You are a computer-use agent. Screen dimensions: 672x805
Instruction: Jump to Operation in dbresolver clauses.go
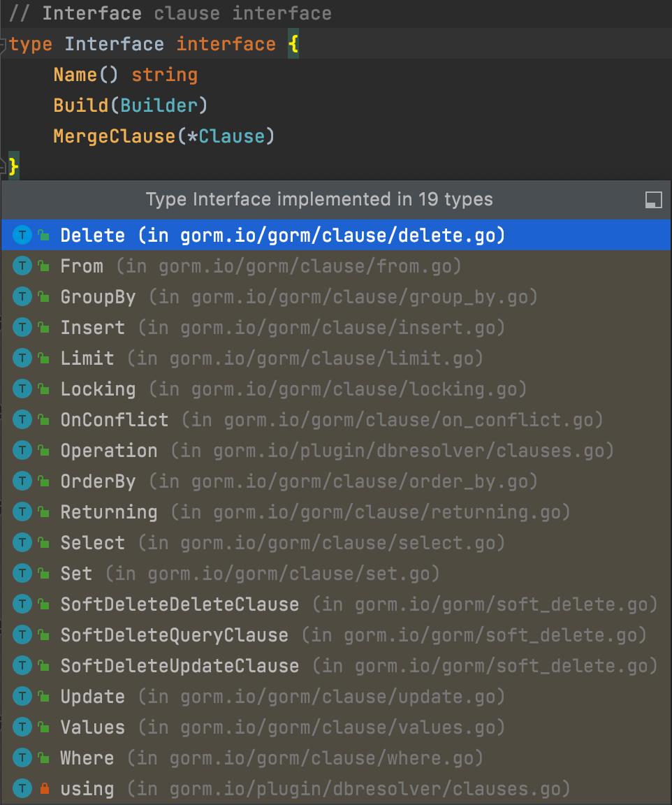point(109,451)
